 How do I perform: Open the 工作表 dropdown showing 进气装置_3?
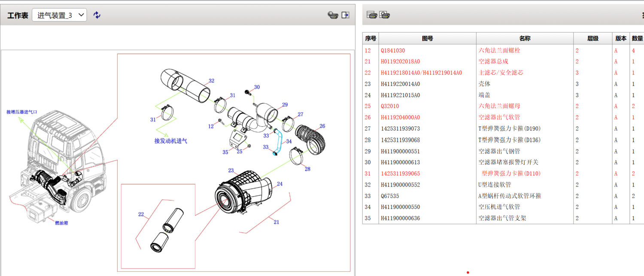(59, 15)
